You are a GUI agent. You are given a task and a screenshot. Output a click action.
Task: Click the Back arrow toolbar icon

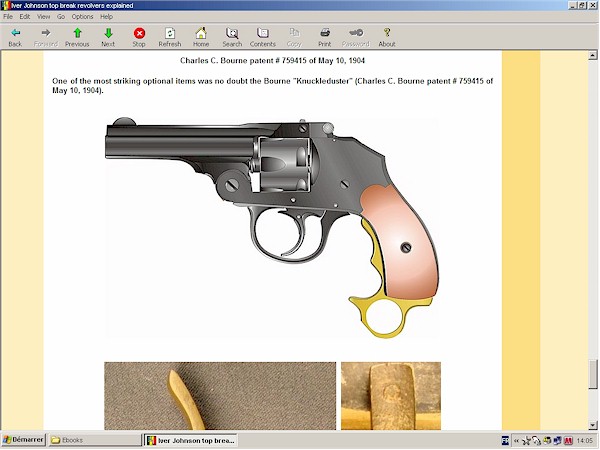pos(15,33)
